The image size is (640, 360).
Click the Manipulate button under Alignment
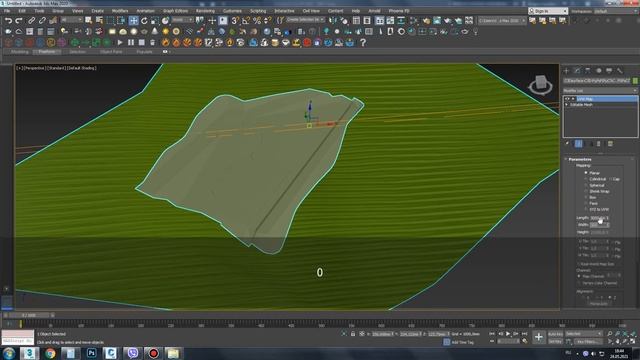[599, 304]
